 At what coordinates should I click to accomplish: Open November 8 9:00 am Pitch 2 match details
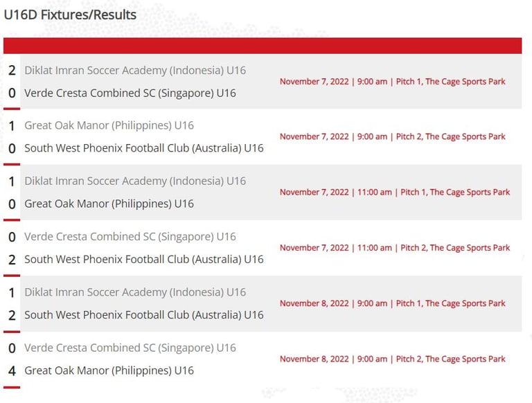(393, 359)
